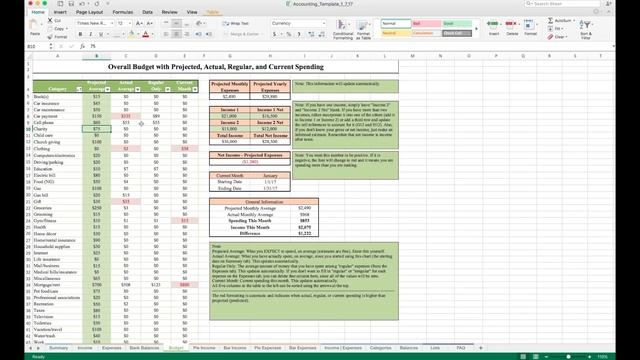Apply the red font color
This screenshot has height=360, width=640.
pyautogui.click(x=146, y=35)
